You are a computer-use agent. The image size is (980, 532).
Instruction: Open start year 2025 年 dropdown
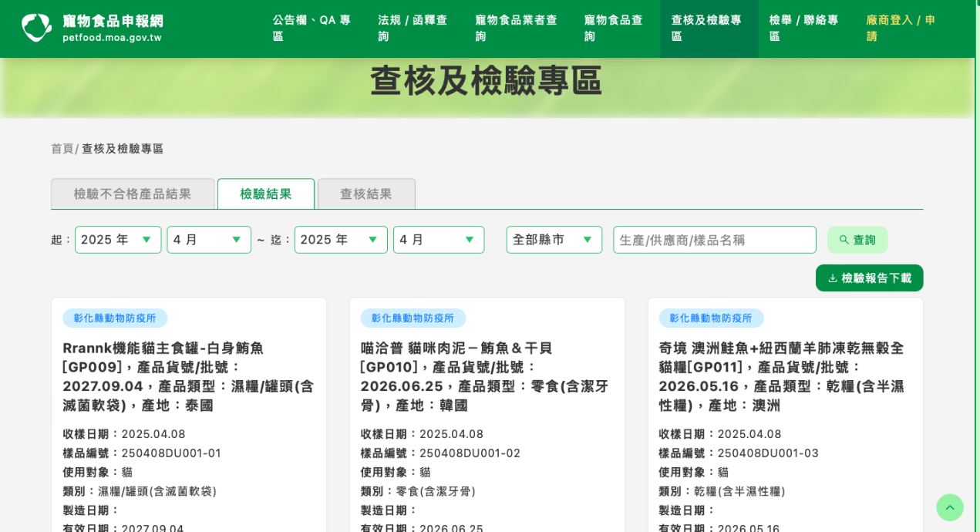tap(118, 240)
